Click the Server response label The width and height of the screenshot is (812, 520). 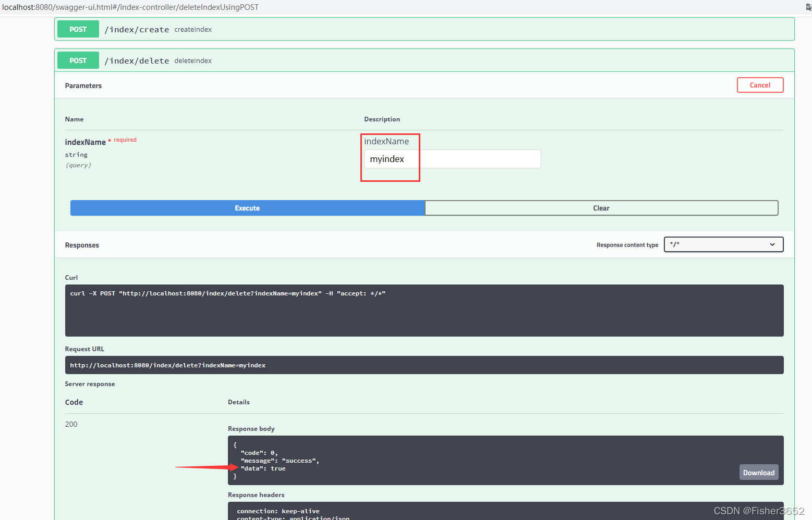tap(90, 384)
